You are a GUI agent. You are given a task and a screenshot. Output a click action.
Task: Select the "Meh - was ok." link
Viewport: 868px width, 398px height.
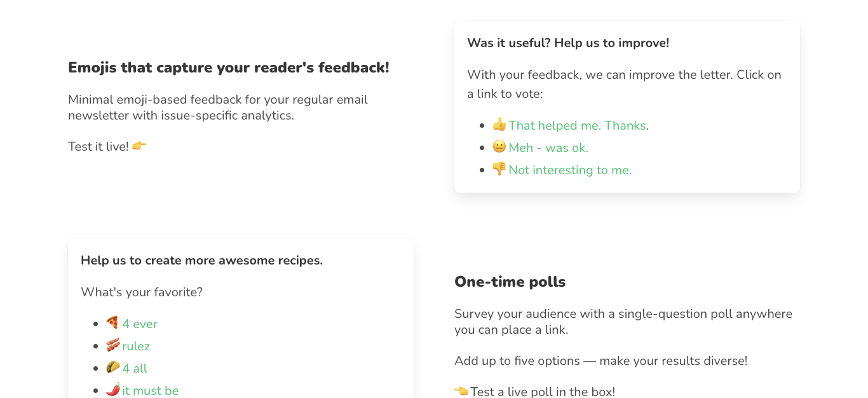pos(548,148)
